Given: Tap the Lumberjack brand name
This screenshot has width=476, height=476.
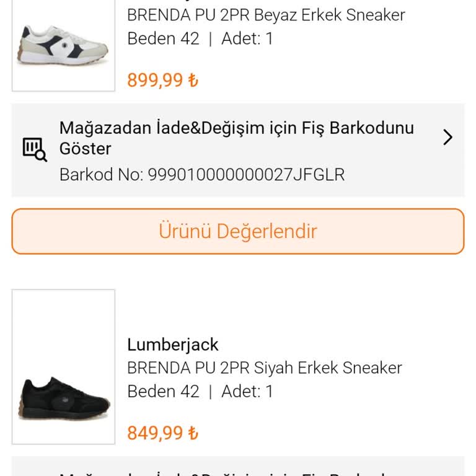Looking at the screenshot, I should pos(173,345).
